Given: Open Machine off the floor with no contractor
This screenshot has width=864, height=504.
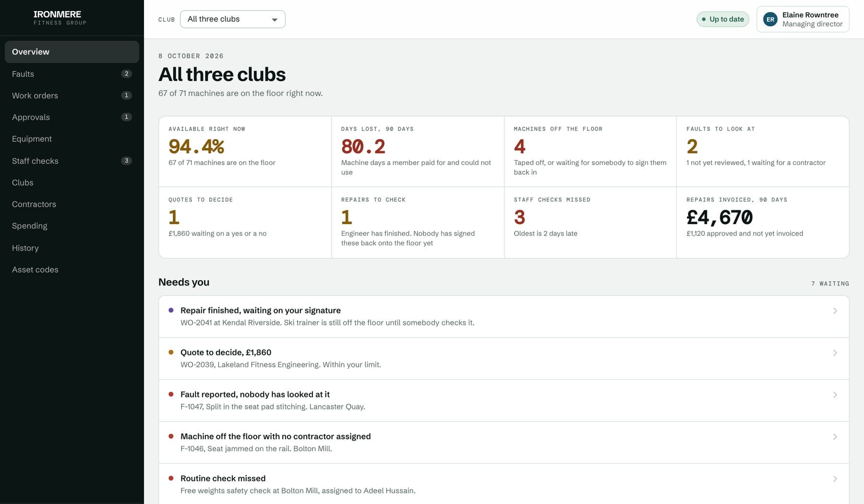Looking at the screenshot, I should coord(504,443).
